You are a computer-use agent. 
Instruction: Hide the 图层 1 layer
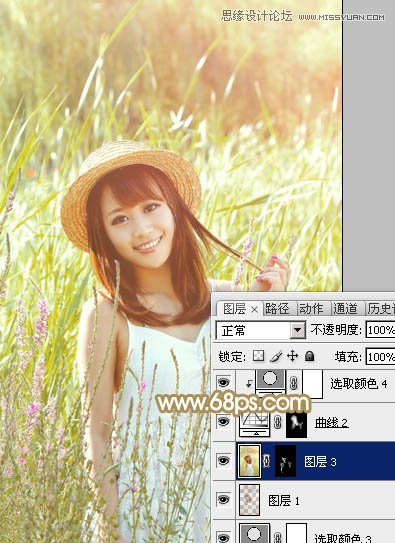point(224,499)
